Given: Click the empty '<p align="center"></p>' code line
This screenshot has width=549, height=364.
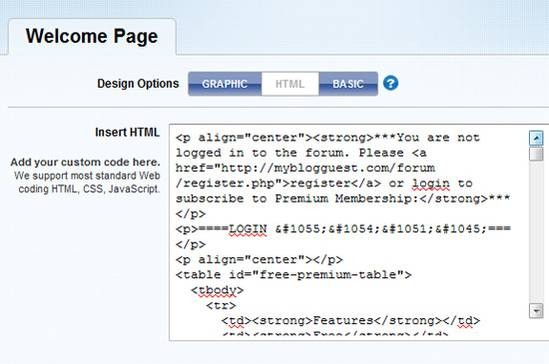Looking at the screenshot, I should click(259, 259).
